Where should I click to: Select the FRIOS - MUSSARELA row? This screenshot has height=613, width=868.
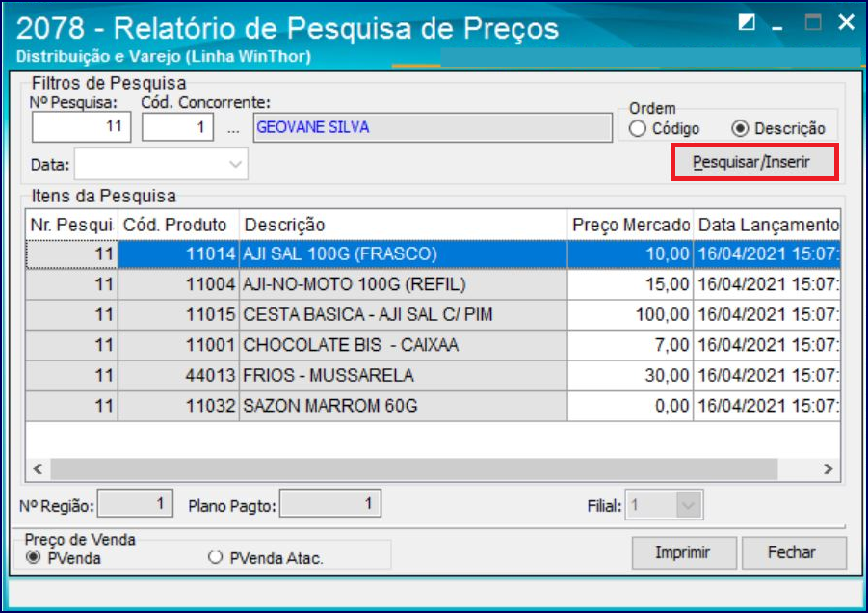(x=433, y=376)
